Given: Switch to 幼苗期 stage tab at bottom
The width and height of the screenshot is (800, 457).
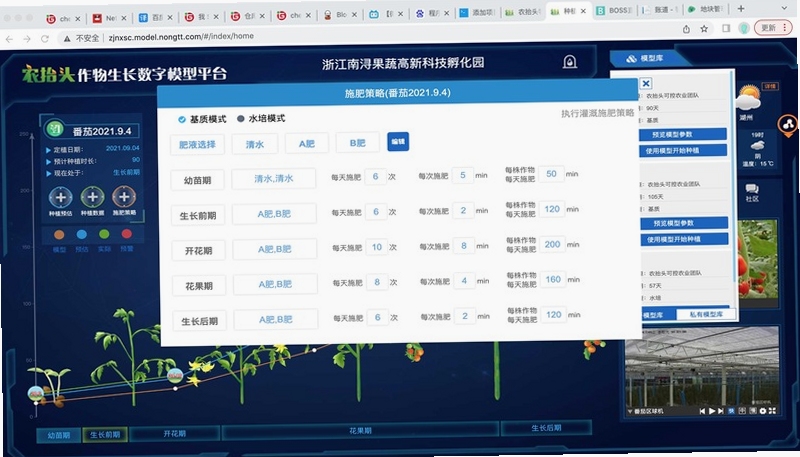Looking at the screenshot, I should pos(59,436).
